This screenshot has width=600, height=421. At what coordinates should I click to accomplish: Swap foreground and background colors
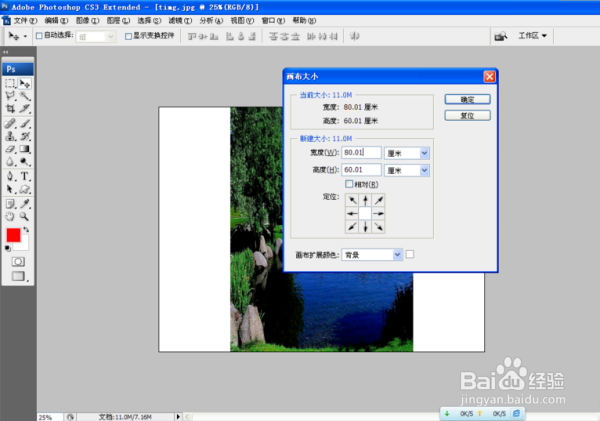click(x=26, y=230)
